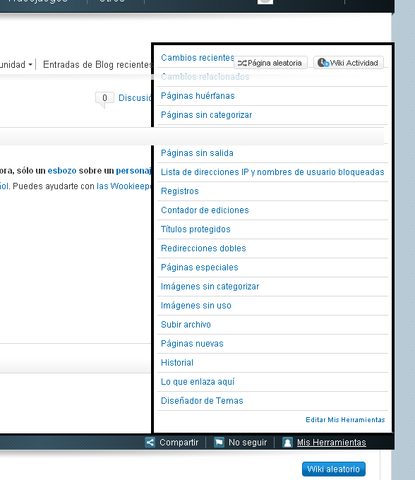This screenshot has width=415, height=480.
Task: Open Páginas especiales
Action: [199, 267]
